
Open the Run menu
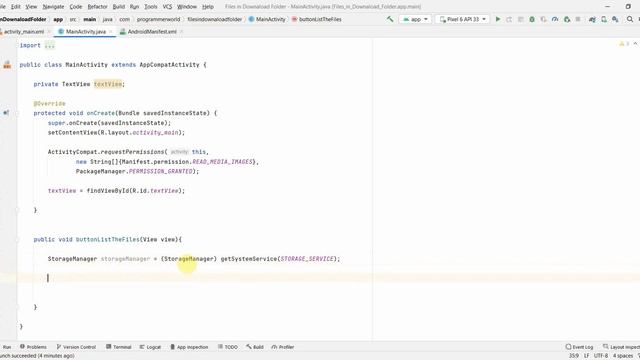[134, 7]
